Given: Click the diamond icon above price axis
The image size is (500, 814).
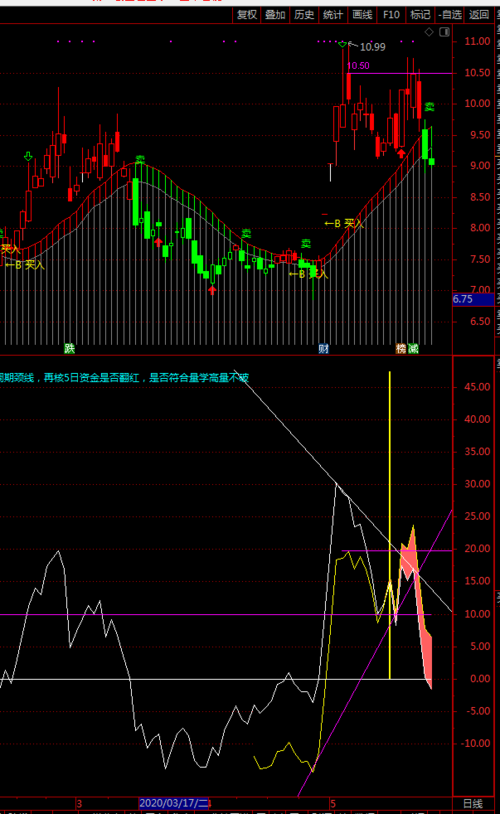Looking at the screenshot, I should (429, 32).
